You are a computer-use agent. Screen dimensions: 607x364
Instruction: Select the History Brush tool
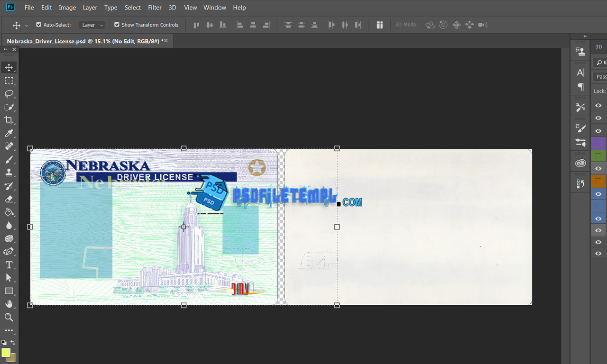pos(9,186)
